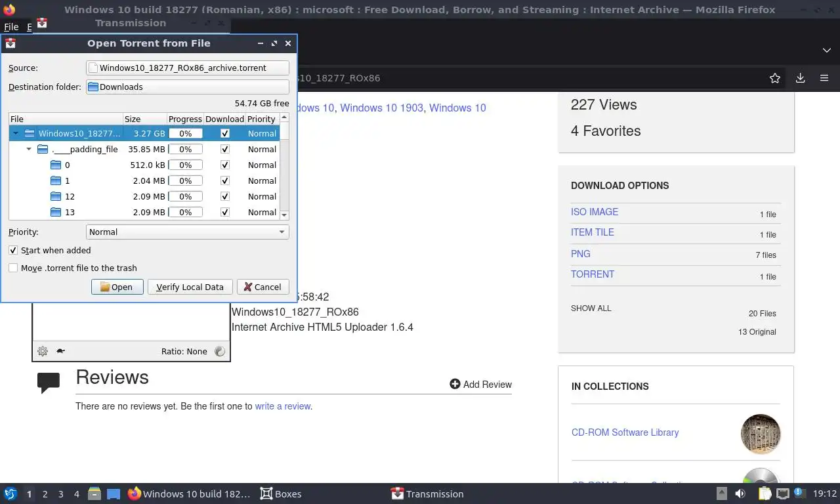Click the list all tabs chevron in Firefox
840x504 pixels.
coord(826,51)
